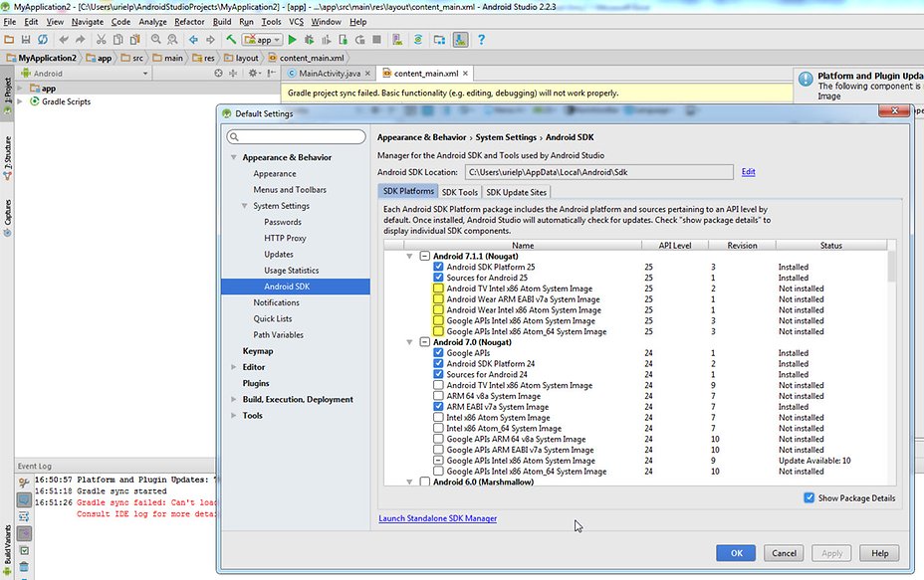Screen dimensions: 924x580
Task: Collapse the System Settings subtree
Action: click(x=245, y=206)
